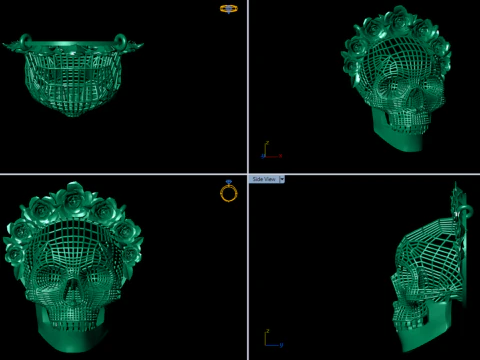This screenshot has width=480, height=360.
Task: Click the z-y axis indicator in side viewport
Action: 274,338
